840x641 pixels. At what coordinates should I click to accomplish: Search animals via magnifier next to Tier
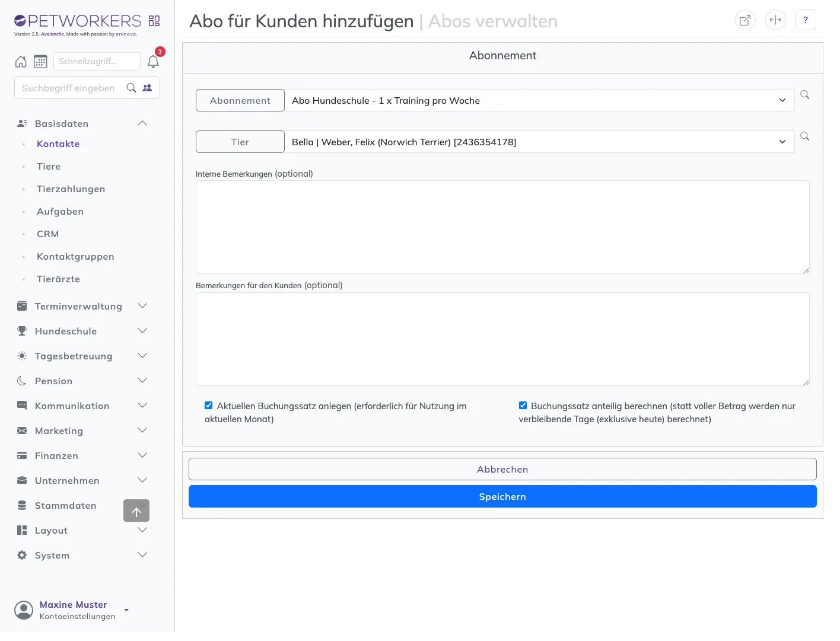pos(805,136)
